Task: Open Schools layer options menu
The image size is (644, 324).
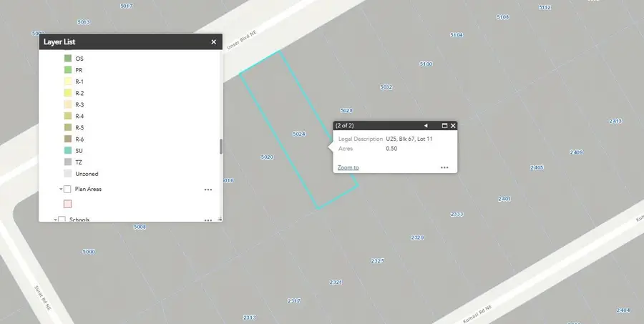Action: click(x=208, y=220)
